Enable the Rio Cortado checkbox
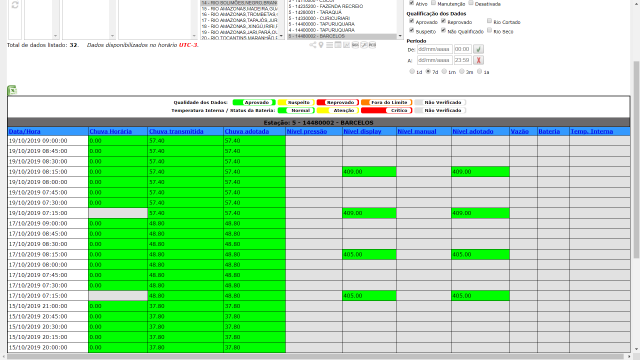Image resolution: width=640 pixels, height=360 pixels. tap(489, 21)
